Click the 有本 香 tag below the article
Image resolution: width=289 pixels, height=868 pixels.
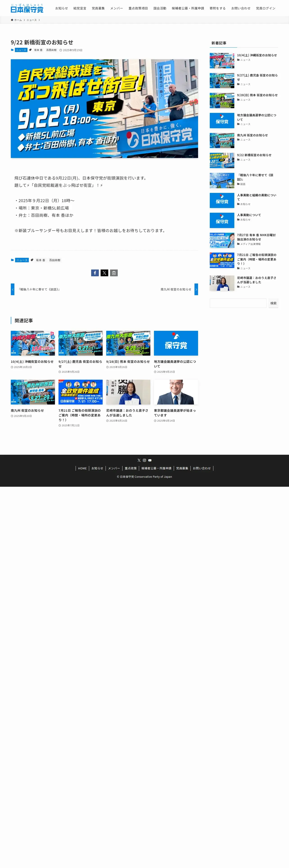pos(40,260)
